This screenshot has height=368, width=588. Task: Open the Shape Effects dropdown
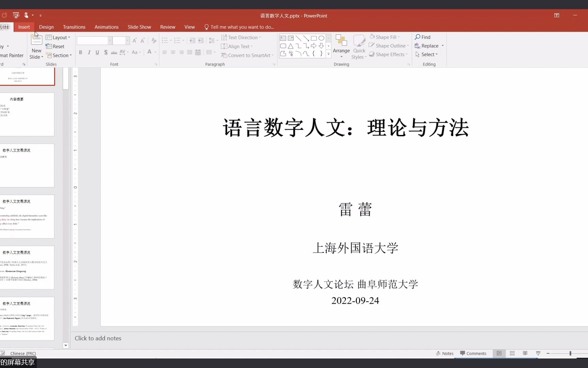tap(389, 55)
